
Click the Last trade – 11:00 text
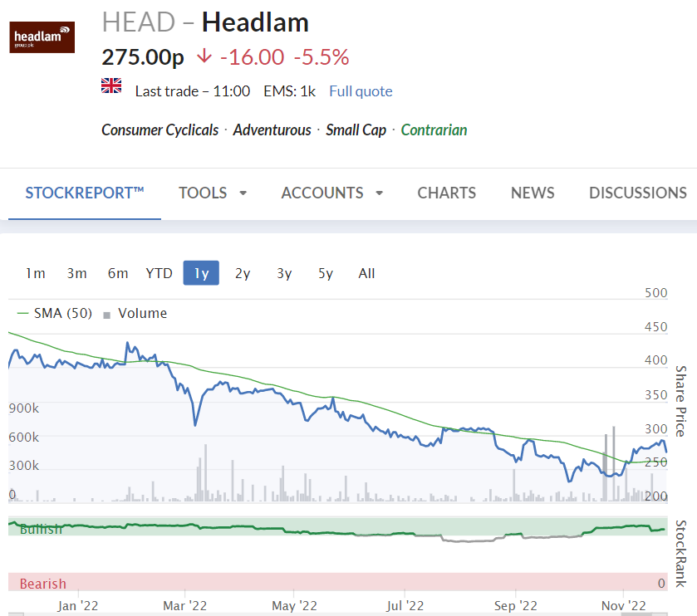pyautogui.click(x=193, y=91)
